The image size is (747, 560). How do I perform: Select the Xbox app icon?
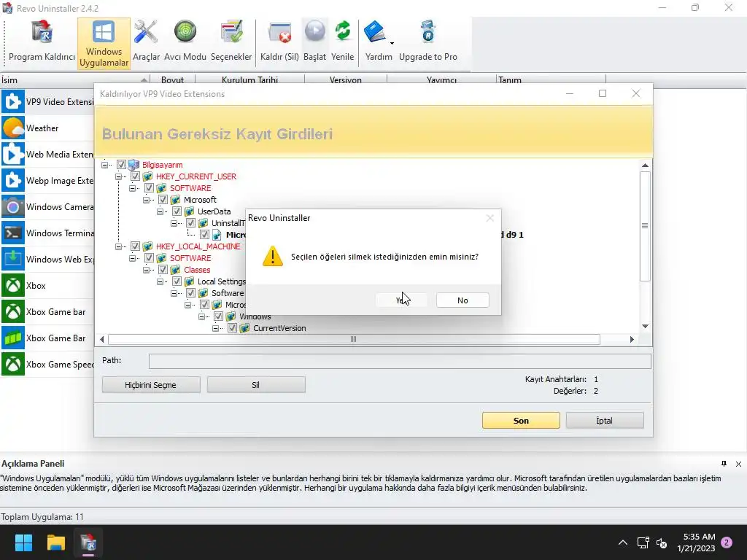(13, 286)
